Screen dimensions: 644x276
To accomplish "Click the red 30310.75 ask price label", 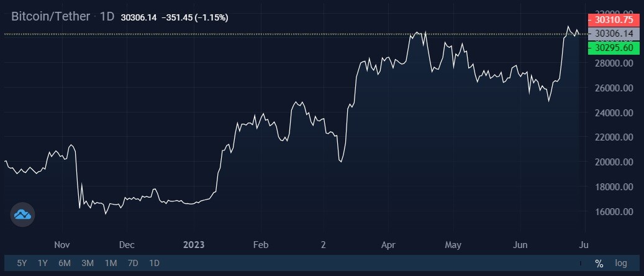I will [614, 19].
